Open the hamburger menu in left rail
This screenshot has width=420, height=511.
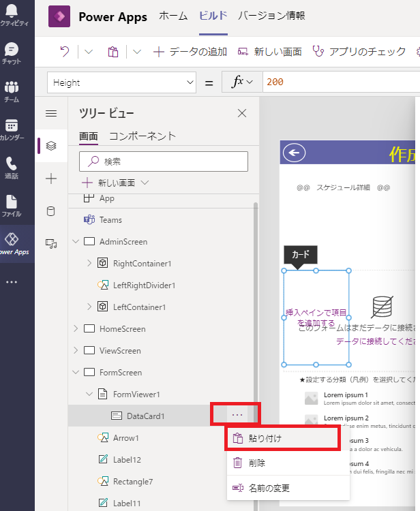pos(51,113)
